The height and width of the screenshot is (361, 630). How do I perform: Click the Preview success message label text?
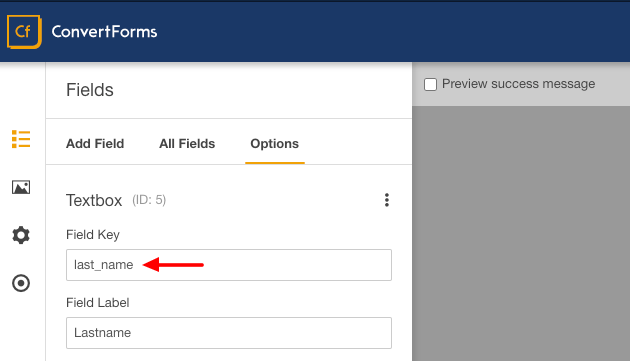click(x=518, y=84)
